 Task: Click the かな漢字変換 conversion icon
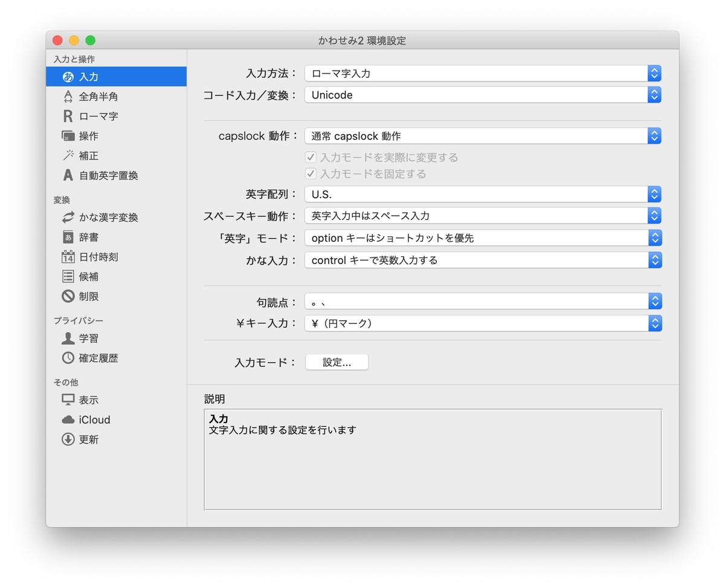pyautogui.click(x=69, y=218)
